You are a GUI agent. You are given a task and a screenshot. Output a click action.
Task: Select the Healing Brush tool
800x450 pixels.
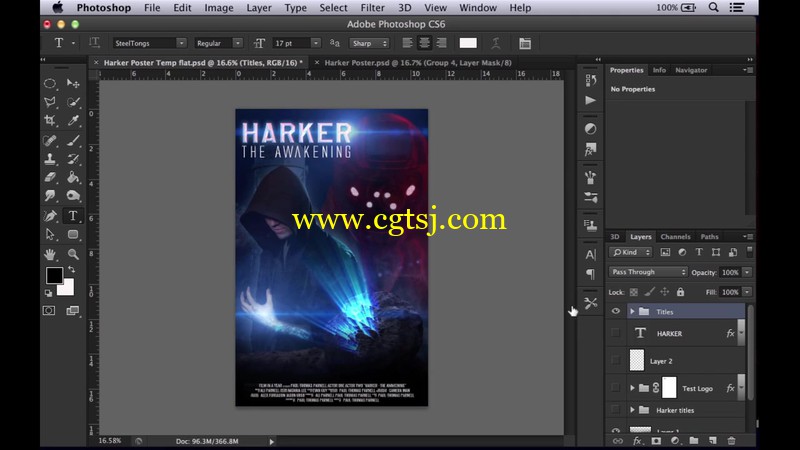coord(50,140)
